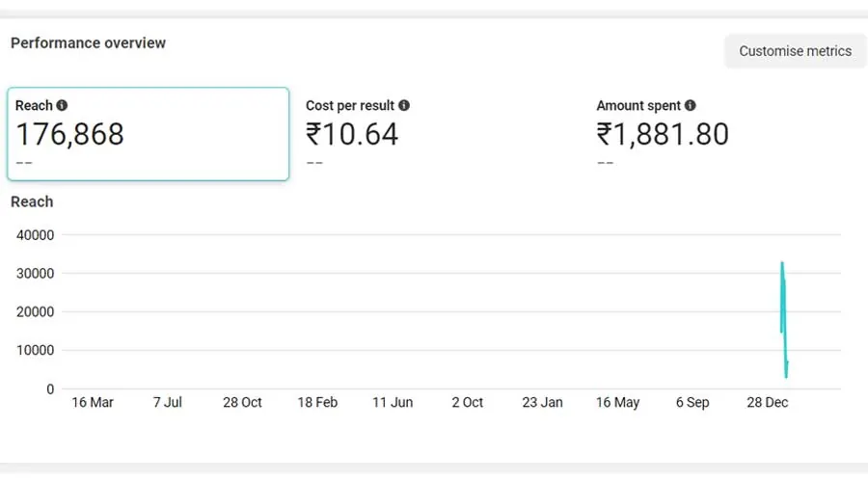Click the Customise metrics button
Image resolution: width=868 pixels, height=482 pixels.
[x=795, y=51]
